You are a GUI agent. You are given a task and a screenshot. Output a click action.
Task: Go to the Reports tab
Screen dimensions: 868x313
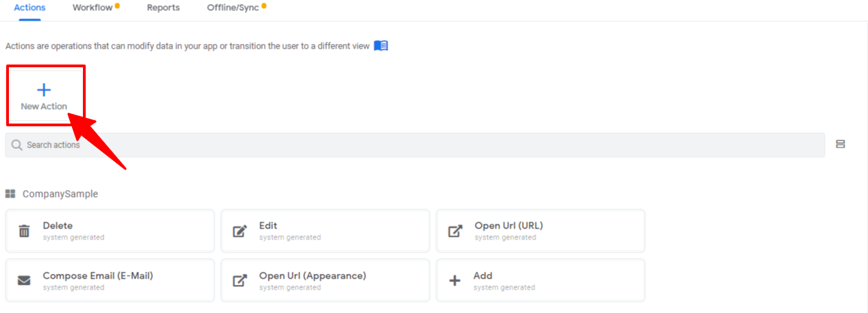(x=163, y=8)
